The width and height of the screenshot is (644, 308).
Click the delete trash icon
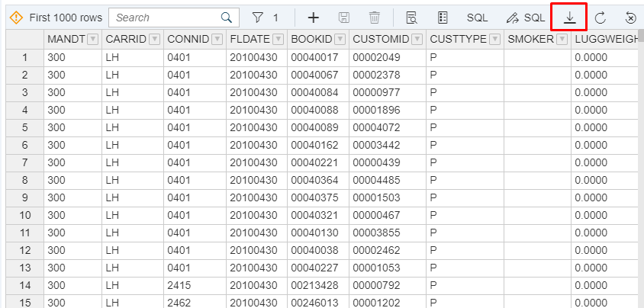pos(374,18)
